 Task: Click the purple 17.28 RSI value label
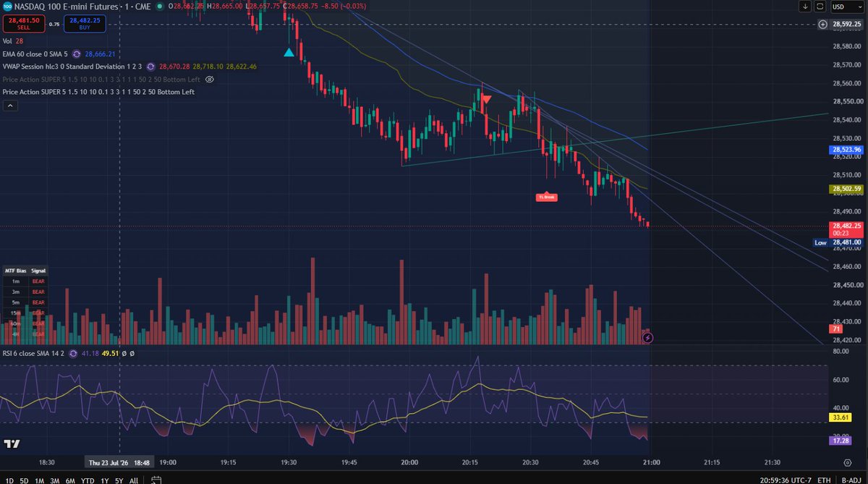[x=841, y=440]
